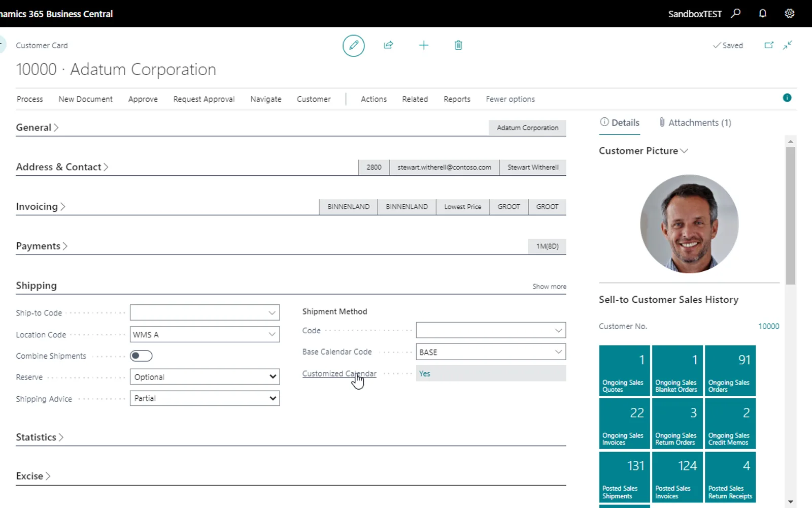Expand the Payments section
Viewport: 812px width, 508px height.
42,246
